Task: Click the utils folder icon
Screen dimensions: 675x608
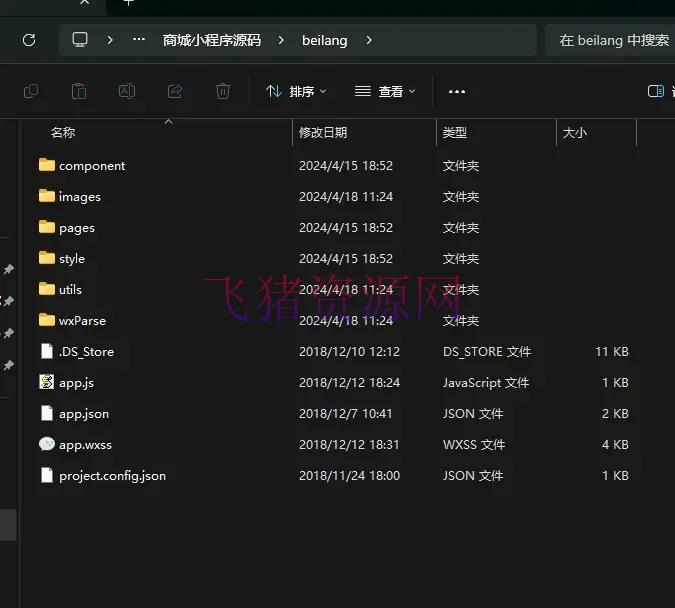Action: click(46, 288)
